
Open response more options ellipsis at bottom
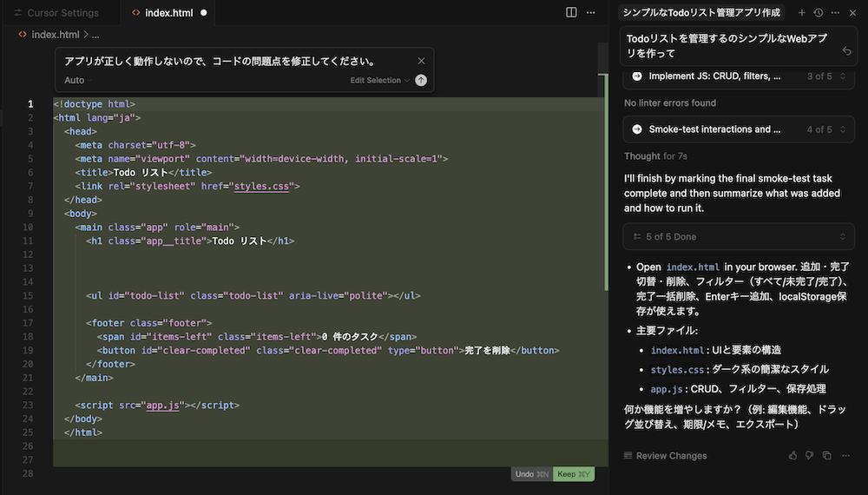click(845, 455)
